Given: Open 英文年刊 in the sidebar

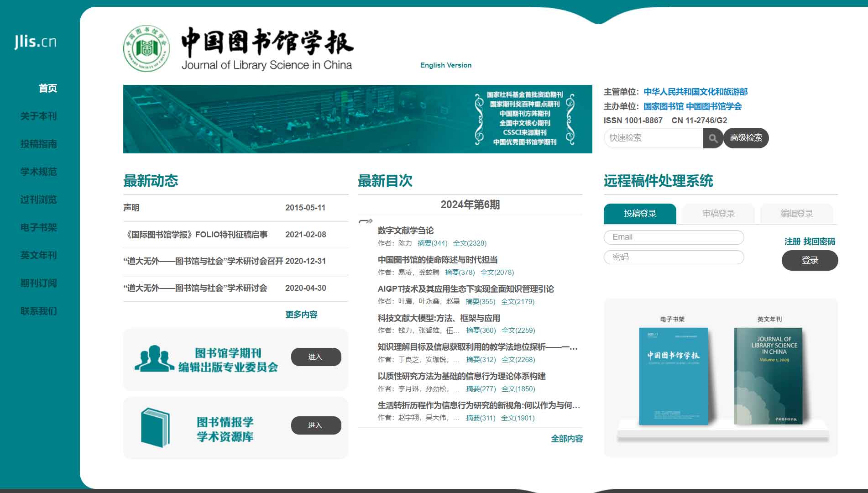Looking at the screenshot, I should point(39,255).
